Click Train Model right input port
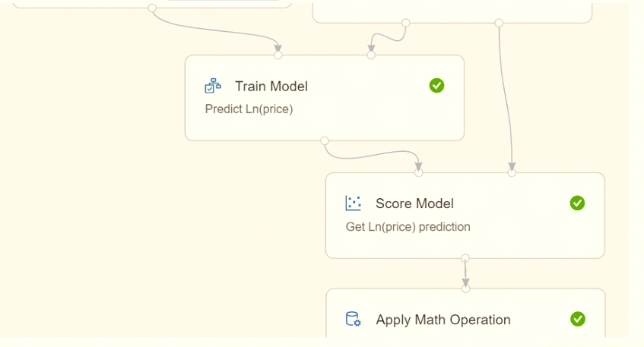The image size is (644, 347). click(x=371, y=55)
